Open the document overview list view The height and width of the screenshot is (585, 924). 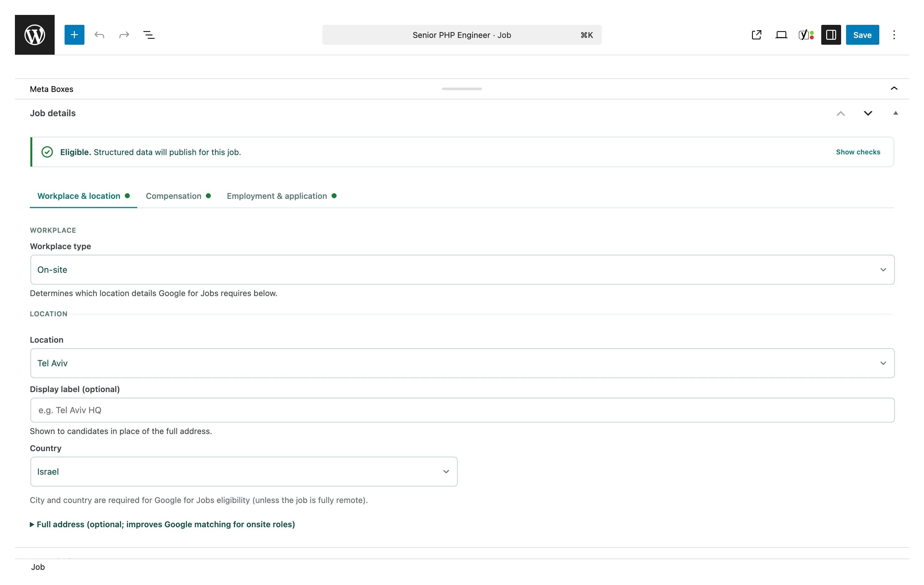(x=149, y=35)
